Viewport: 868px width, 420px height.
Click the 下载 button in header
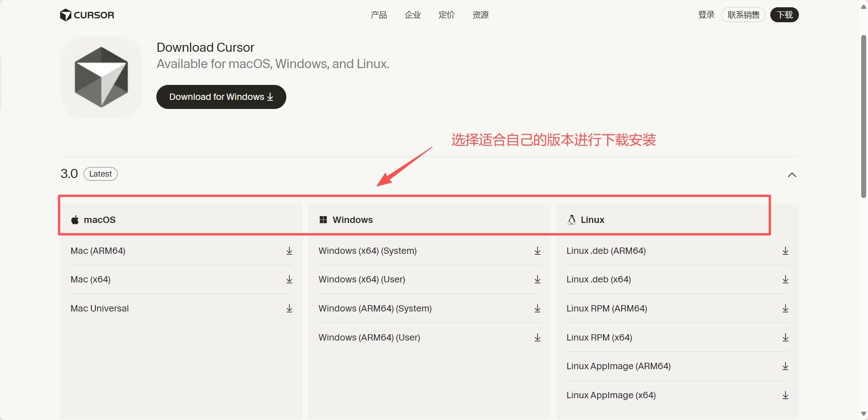(784, 15)
